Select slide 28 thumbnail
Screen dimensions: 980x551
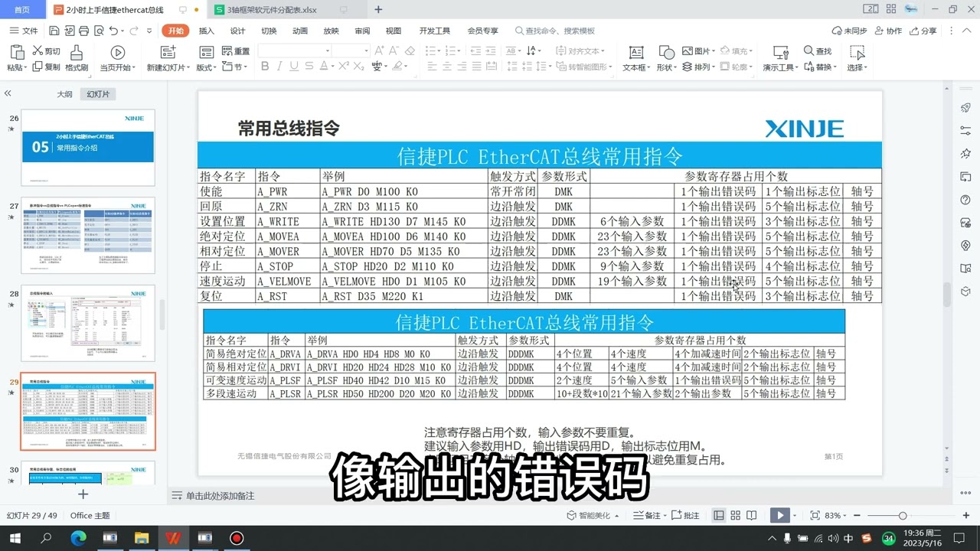[x=87, y=324]
